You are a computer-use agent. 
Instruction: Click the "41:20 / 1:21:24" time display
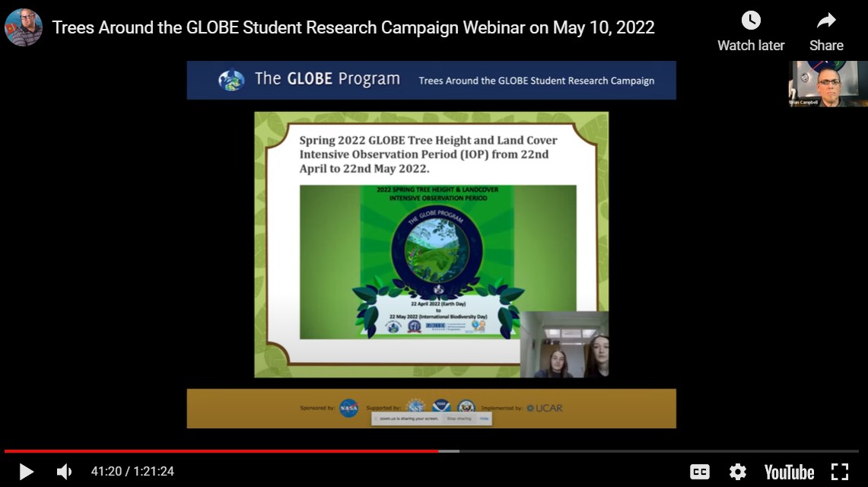(x=133, y=472)
